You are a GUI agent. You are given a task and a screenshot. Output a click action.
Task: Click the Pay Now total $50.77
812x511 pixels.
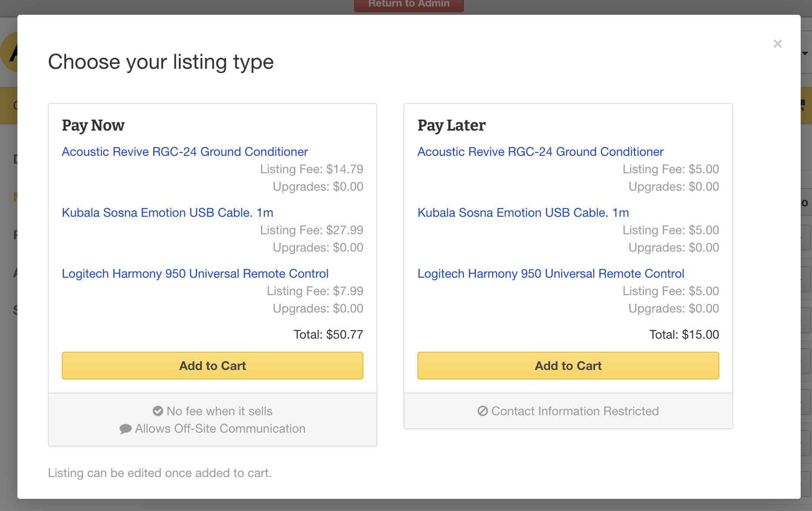[x=328, y=334]
